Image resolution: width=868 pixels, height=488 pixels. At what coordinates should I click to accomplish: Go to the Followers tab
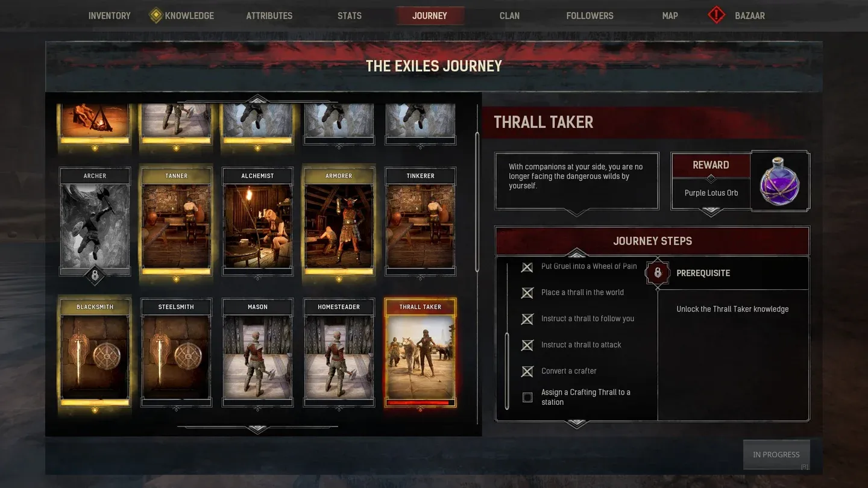pyautogui.click(x=590, y=16)
